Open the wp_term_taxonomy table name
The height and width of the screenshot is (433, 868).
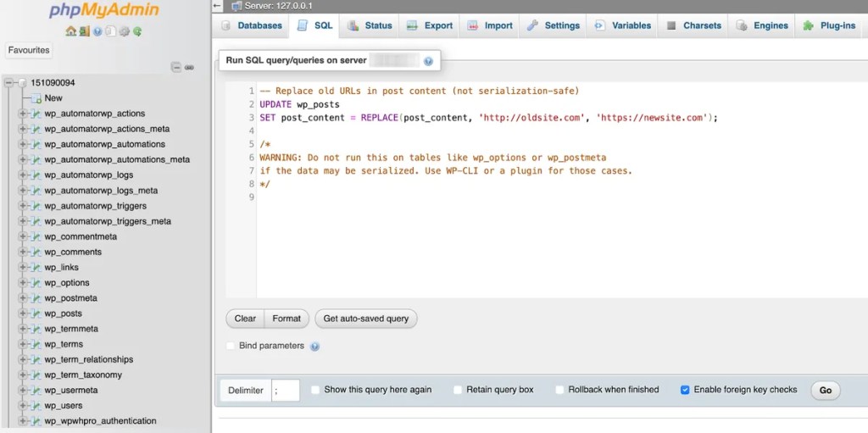(83, 375)
